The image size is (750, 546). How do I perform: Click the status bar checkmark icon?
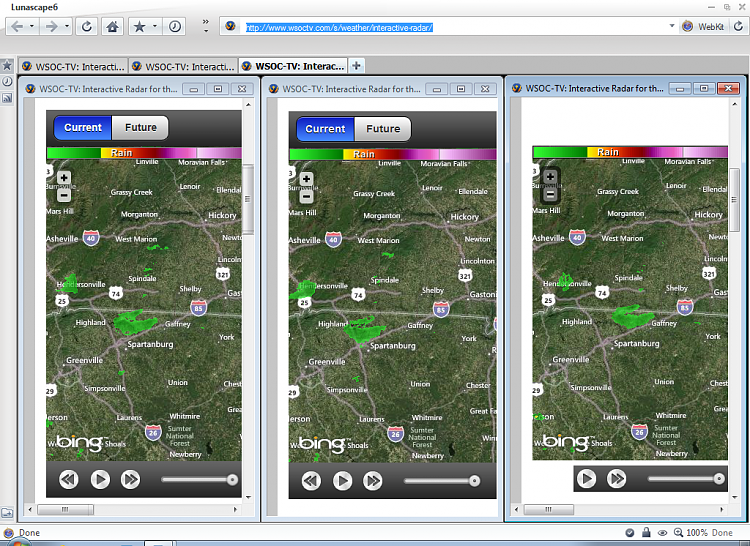pyautogui.click(x=630, y=533)
